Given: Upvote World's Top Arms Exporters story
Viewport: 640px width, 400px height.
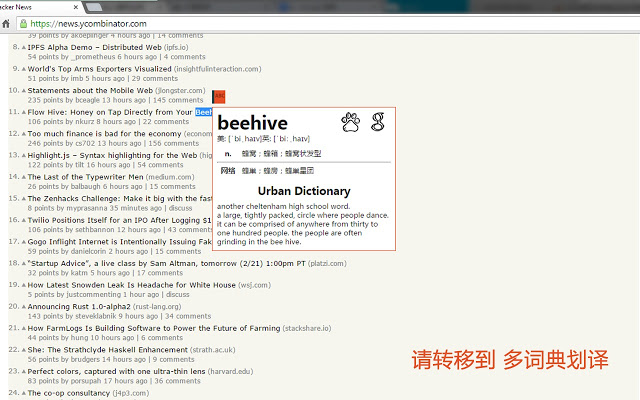Looking at the screenshot, I should 24,69.
